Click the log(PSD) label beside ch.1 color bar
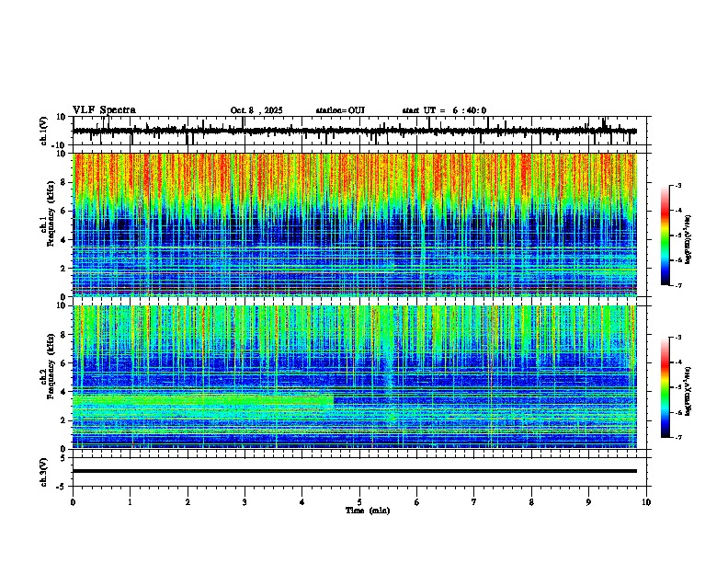Image resolution: width=728 pixels, height=563 pixels. click(x=688, y=239)
